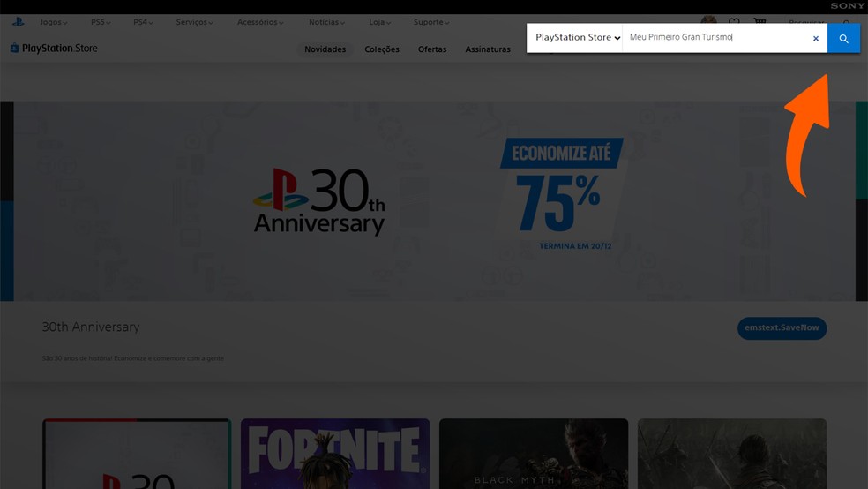Open the rightmost dark warrior game tile

pyautogui.click(x=732, y=454)
